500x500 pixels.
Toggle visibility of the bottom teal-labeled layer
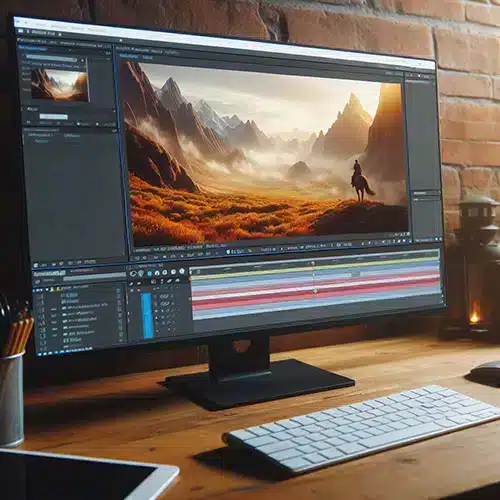[x=43, y=341]
